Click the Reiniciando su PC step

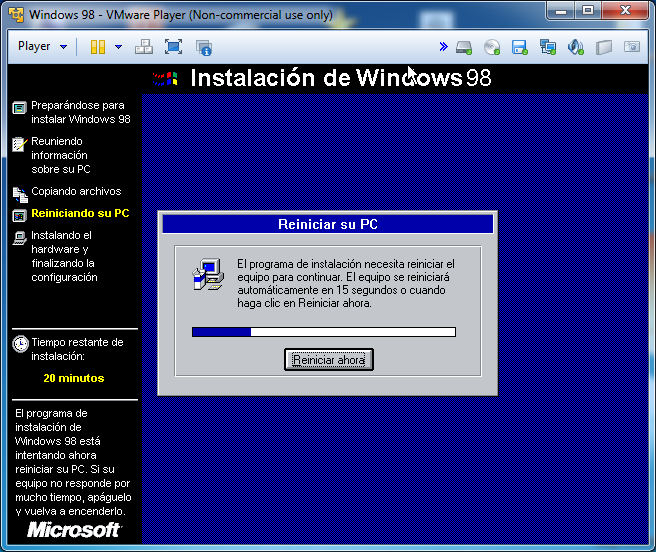pos(80,213)
